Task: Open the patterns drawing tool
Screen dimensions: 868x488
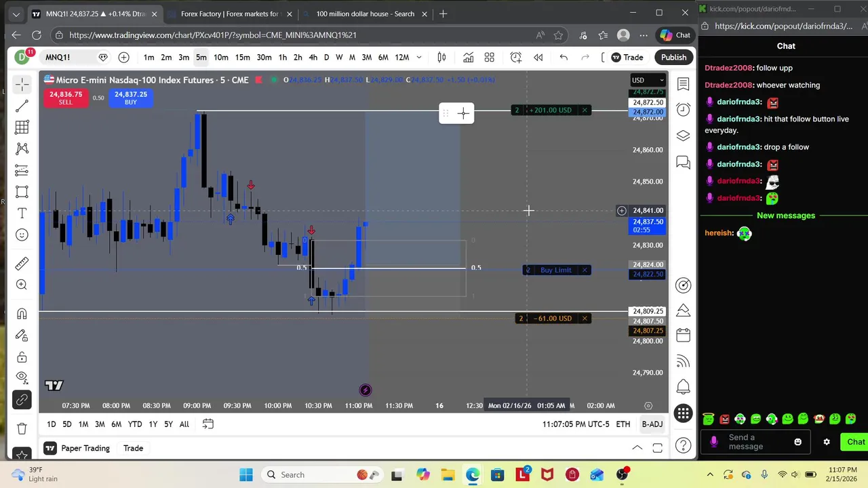Action: pyautogui.click(x=22, y=148)
